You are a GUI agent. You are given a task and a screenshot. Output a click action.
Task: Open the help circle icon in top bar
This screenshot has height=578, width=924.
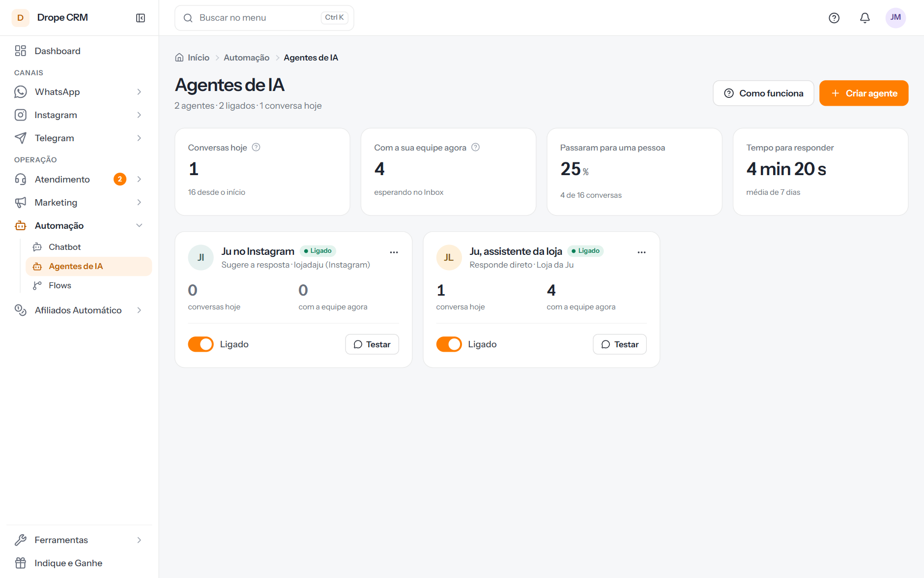[x=834, y=18]
